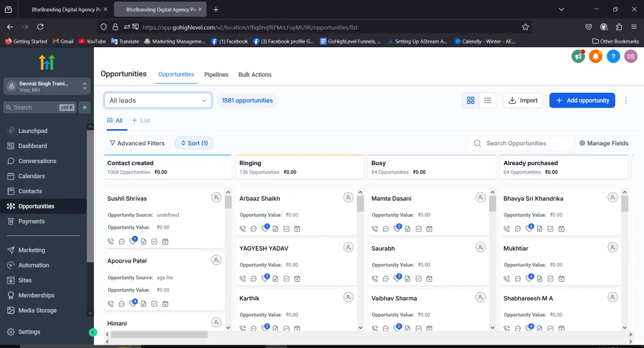Open the blue help question mark icon
The image size is (644, 348).
[x=613, y=56]
